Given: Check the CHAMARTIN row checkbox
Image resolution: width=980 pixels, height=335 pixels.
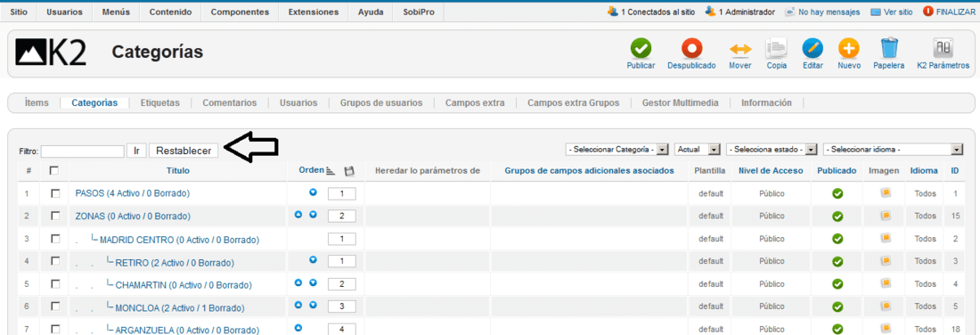Looking at the screenshot, I should pos(55,283).
